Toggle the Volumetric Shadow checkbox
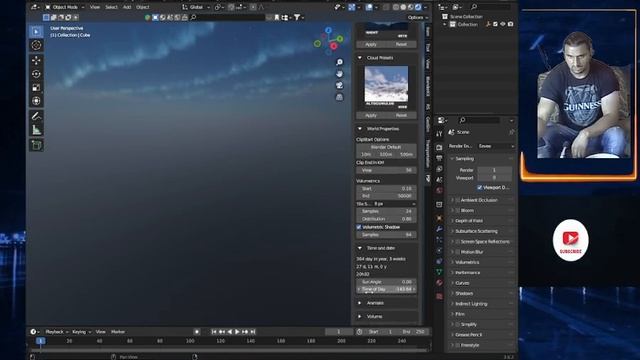 pos(359,227)
